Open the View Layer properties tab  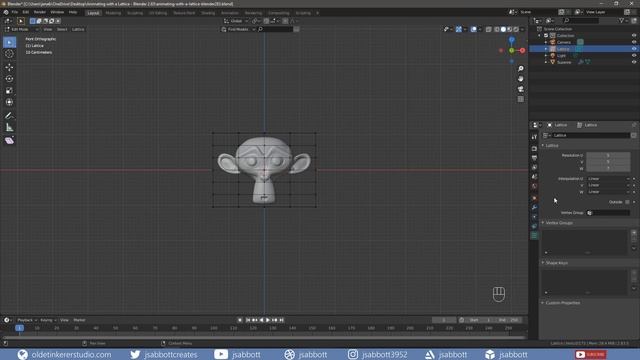point(534,167)
